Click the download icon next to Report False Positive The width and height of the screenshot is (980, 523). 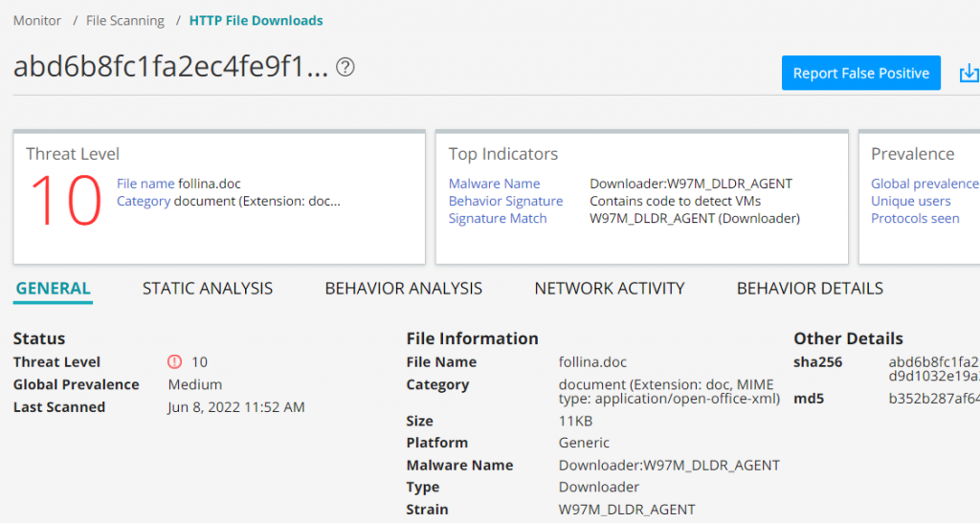click(x=969, y=74)
